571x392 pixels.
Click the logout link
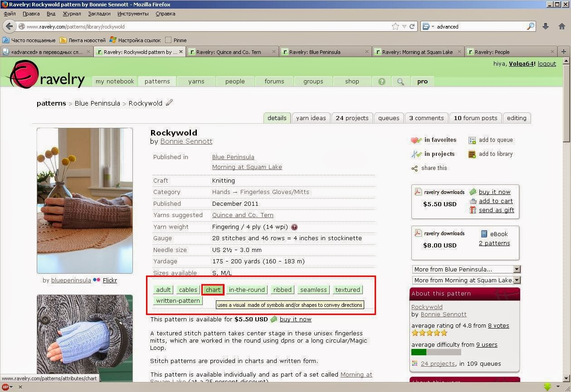tap(547, 64)
